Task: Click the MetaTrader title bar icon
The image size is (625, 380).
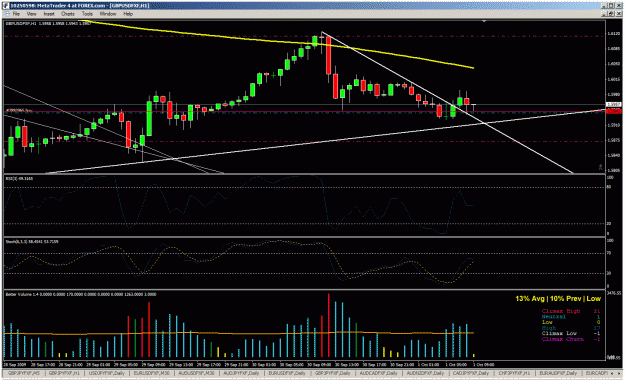Action: [6, 6]
